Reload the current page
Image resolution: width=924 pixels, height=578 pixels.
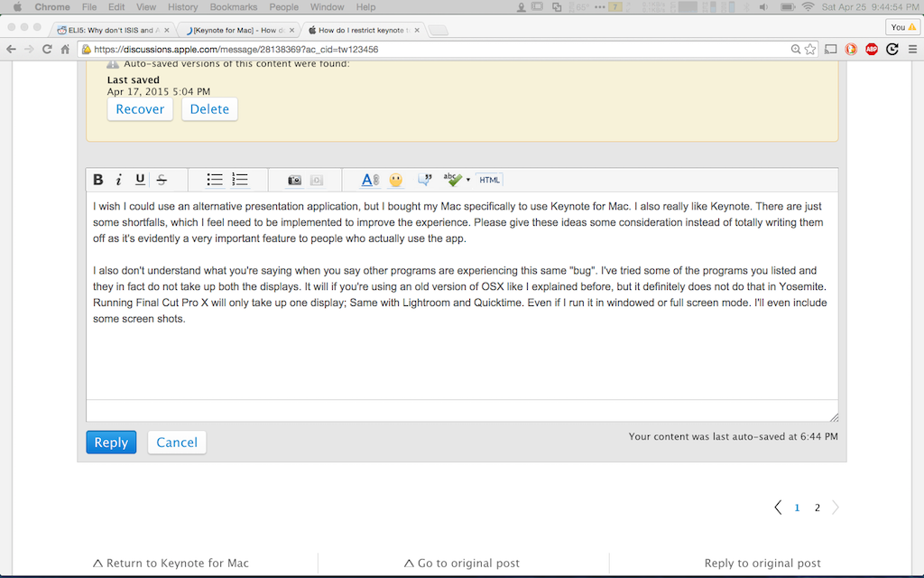coord(47,50)
